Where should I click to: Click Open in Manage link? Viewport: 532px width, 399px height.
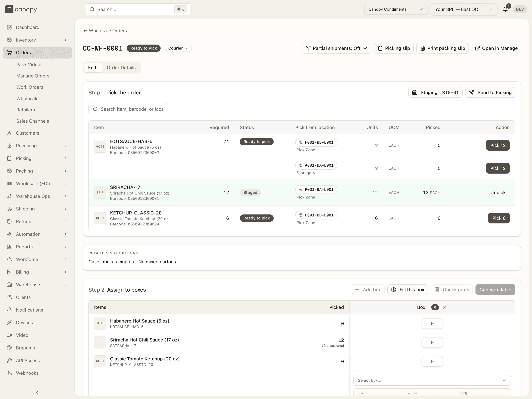point(496,48)
